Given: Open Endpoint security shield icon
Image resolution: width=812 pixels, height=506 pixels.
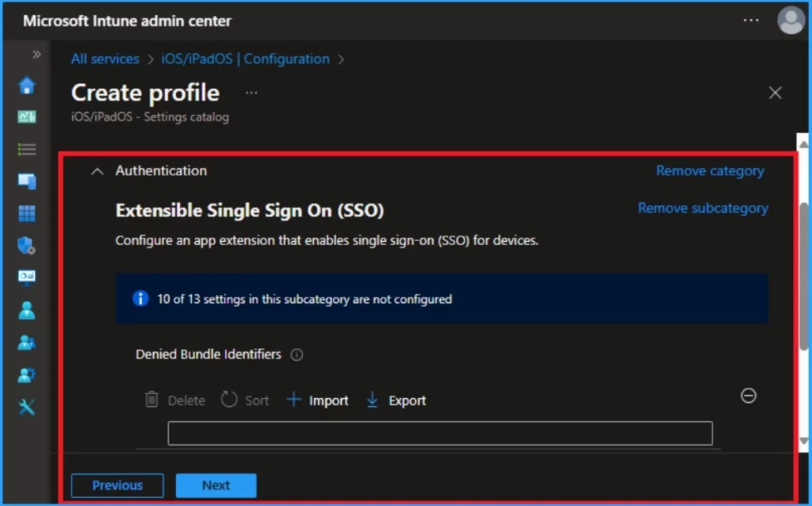Looking at the screenshot, I should (x=27, y=246).
